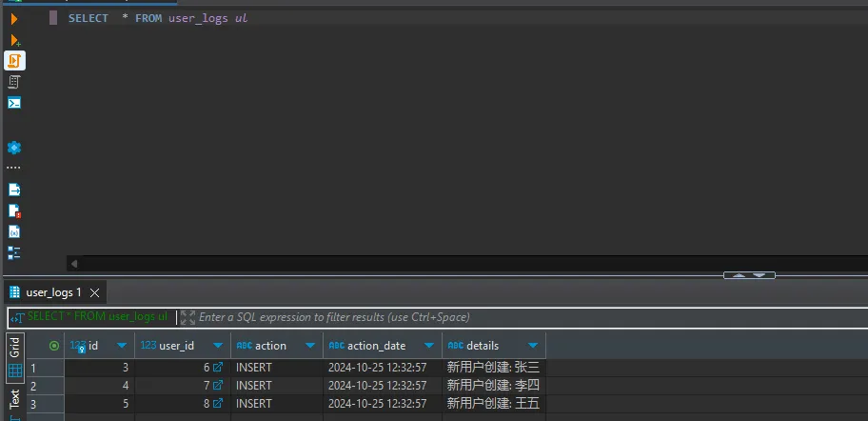Image resolution: width=868 pixels, height=421 pixels.
Task: Switch to the user_logs 1 results tab
Action: [53, 292]
